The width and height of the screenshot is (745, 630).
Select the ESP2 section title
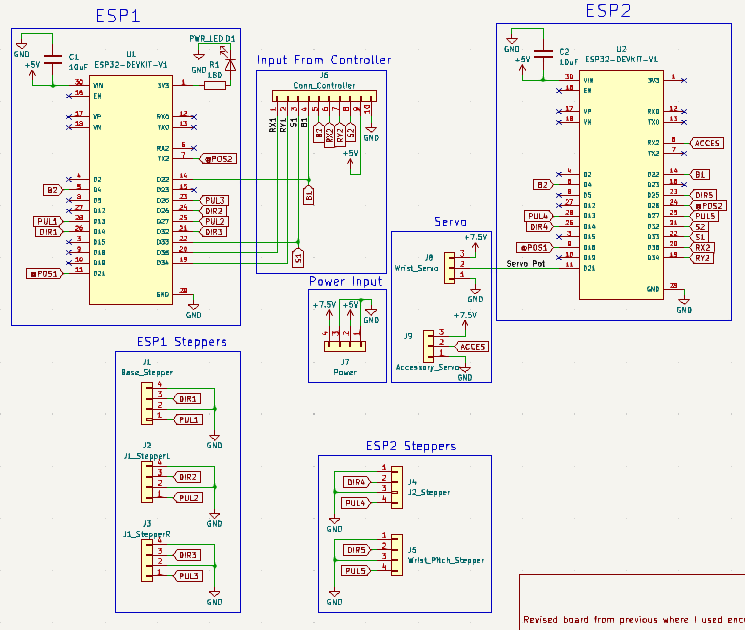click(x=608, y=11)
